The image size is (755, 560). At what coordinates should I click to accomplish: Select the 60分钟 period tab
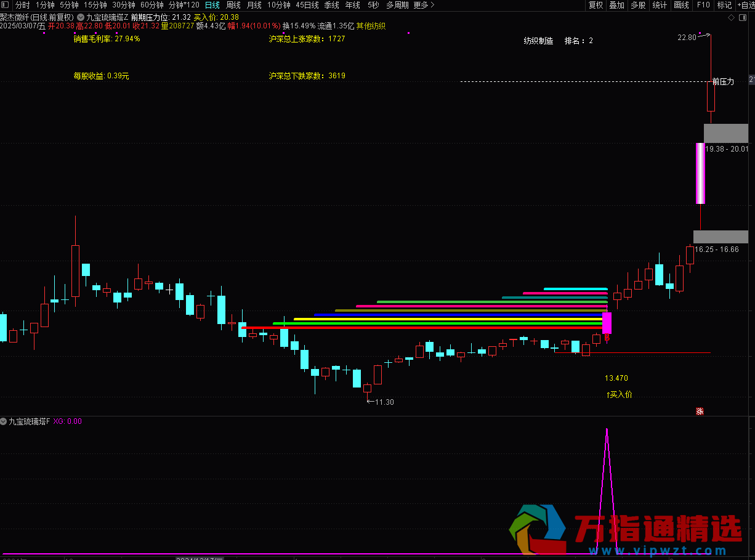(x=152, y=5)
